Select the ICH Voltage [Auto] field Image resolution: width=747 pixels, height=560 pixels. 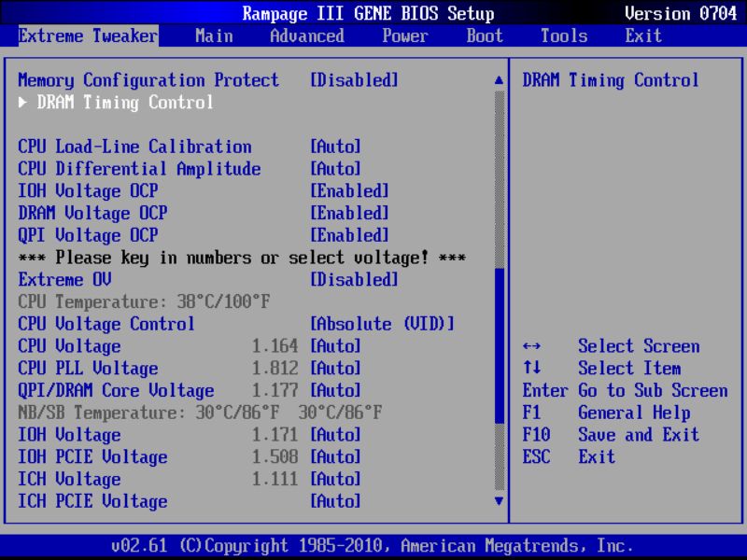point(335,479)
